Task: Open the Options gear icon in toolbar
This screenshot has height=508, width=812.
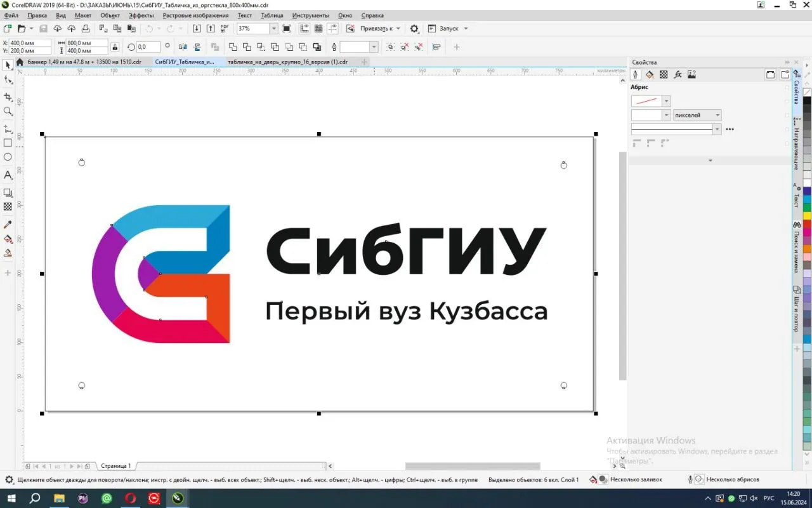Action: 414,29
